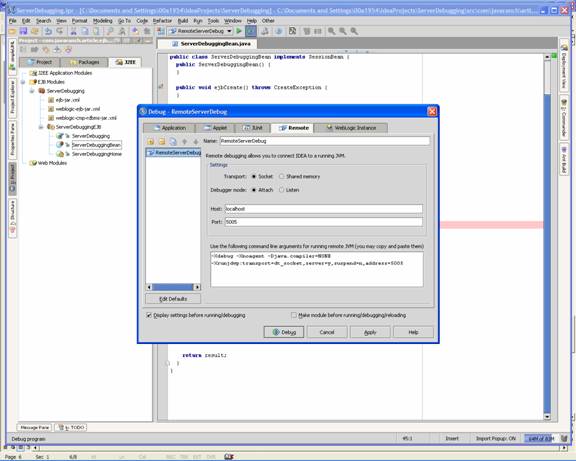Click the Move Up arrow in dialog
The height and width of the screenshot is (461, 576).
[x=185, y=141]
